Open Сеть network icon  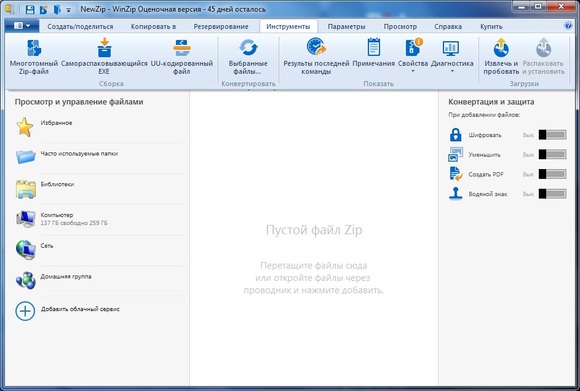coord(26,249)
